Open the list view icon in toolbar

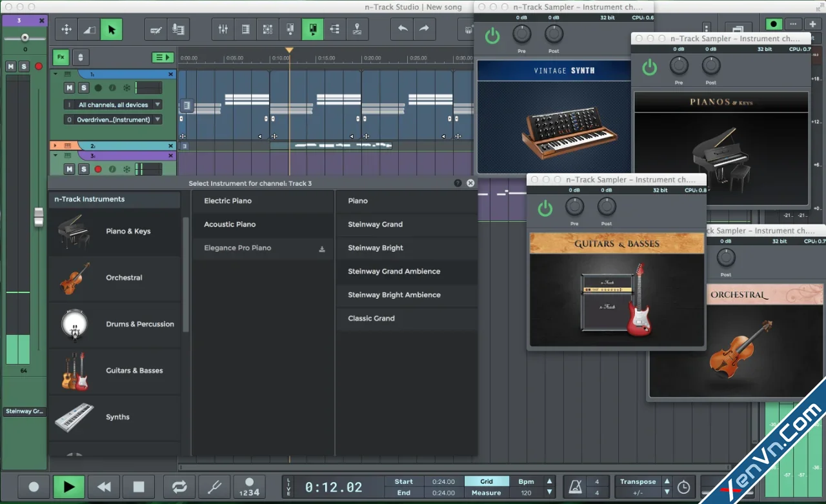(x=246, y=29)
